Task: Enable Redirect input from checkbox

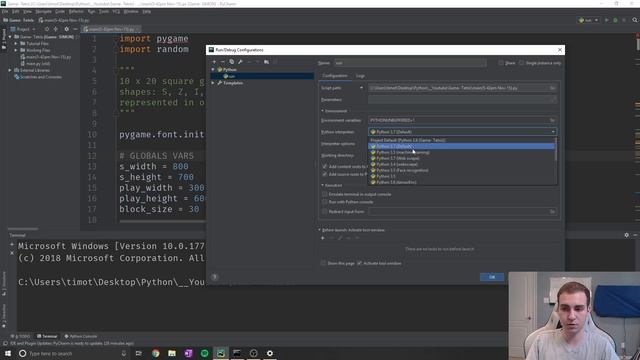Action: [x=324, y=211]
